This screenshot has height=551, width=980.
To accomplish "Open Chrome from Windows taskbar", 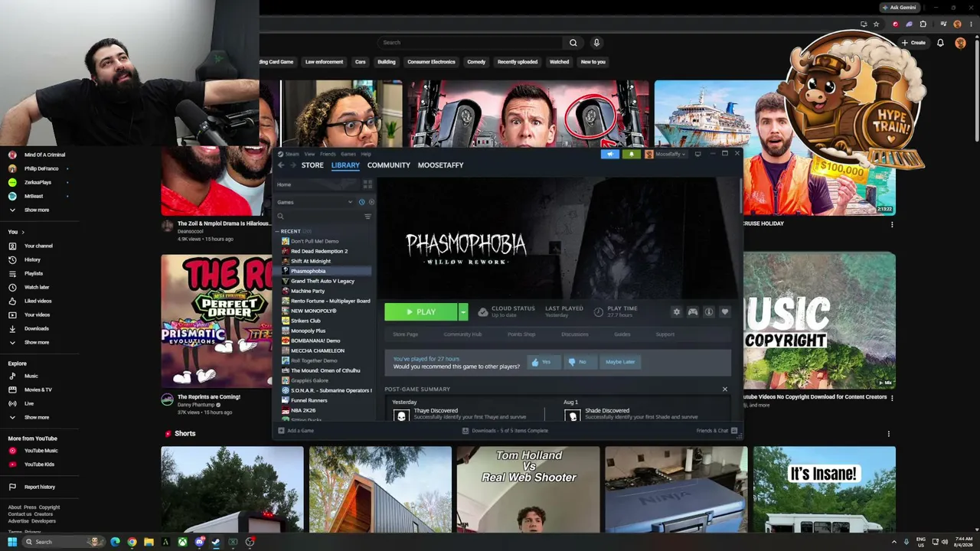I will pyautogui.click(x=132, y=542).
